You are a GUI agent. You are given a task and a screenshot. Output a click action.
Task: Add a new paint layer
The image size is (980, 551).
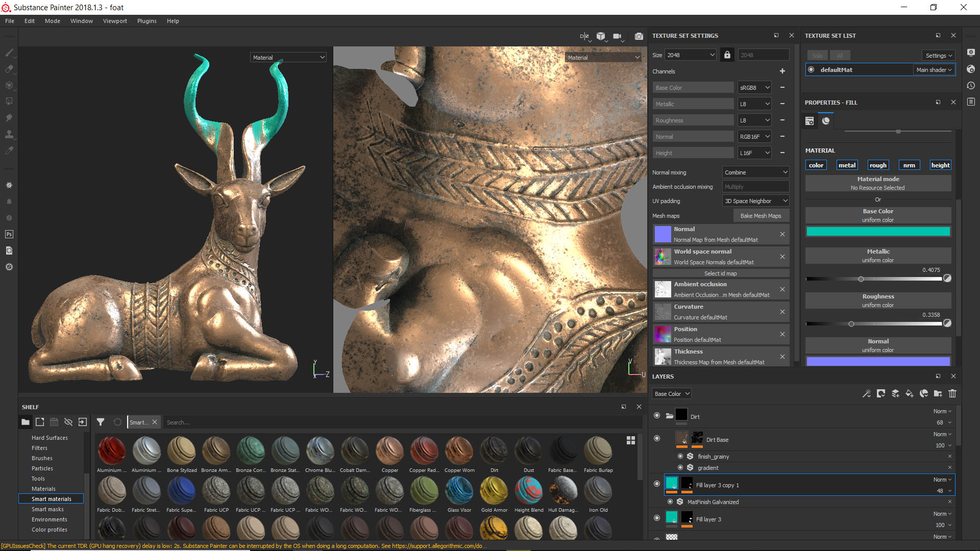pyautogui.click(x=895, y=393)
